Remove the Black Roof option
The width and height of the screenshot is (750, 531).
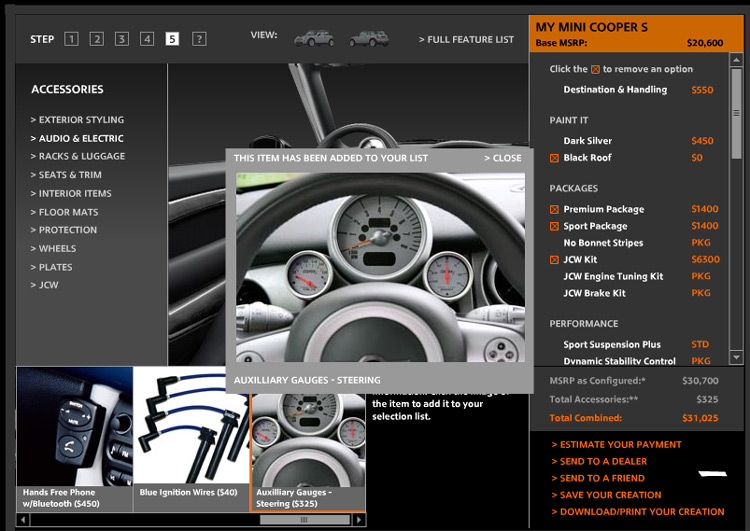pyautogui.click(x=555, y=158)
